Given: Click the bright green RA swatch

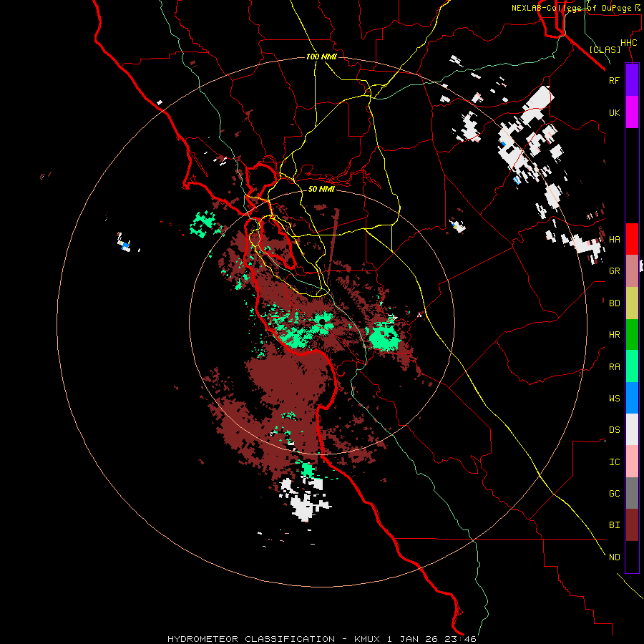Looking at the screenshot, I should [632, 366].
